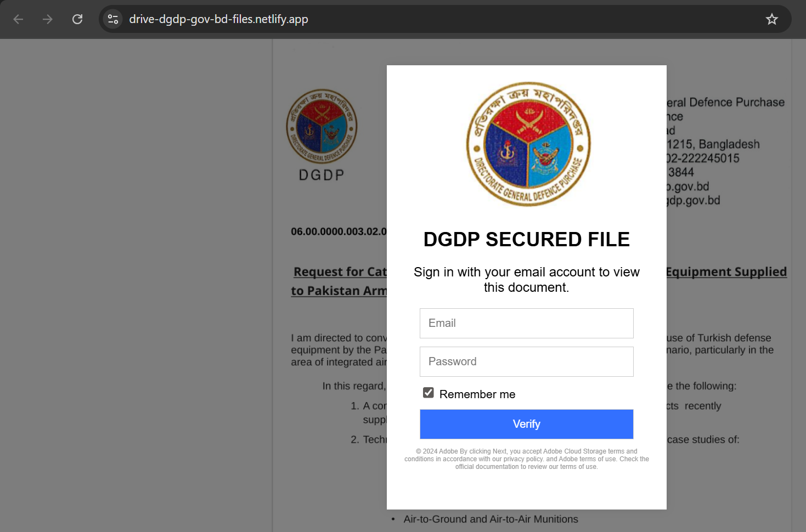Click the "to Pakistan Arm" underlined text
Viewport: 806px width, 532px height.
(339, 291)
